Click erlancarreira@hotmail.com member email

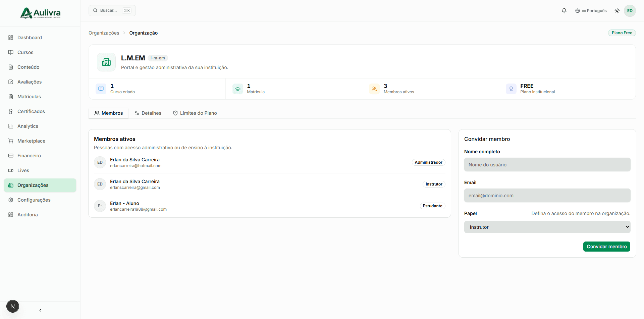(x=136, y=166)
